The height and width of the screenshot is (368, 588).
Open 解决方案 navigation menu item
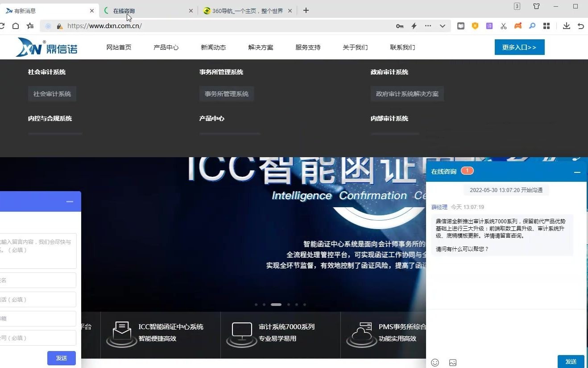261,47
